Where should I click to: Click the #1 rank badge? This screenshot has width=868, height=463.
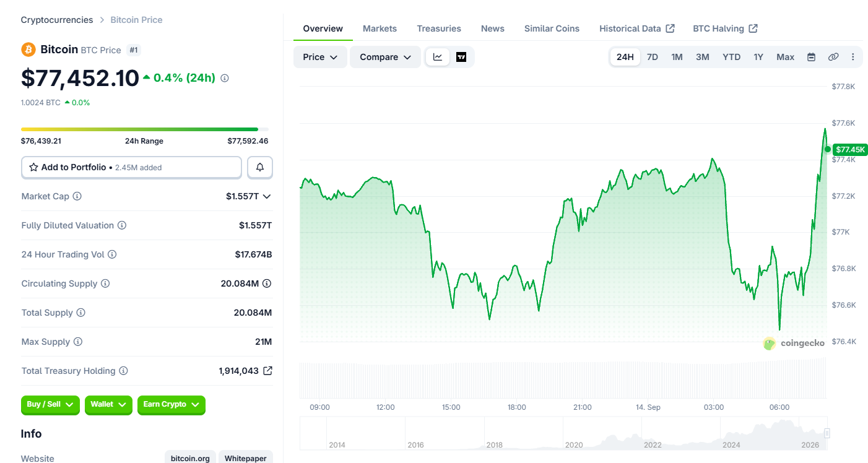[x=134, y=50]
